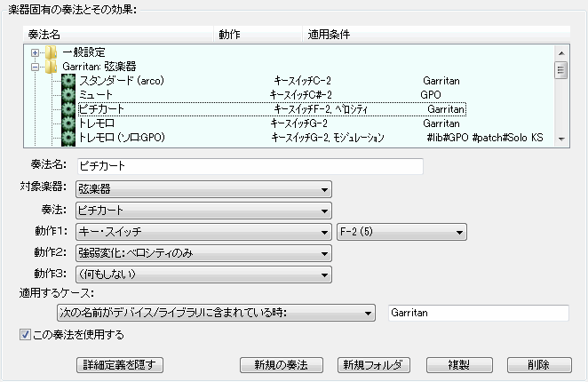Click the 適用条件 column header
Viewport: 588px width, 382px height.
click(x=436, y=35)
